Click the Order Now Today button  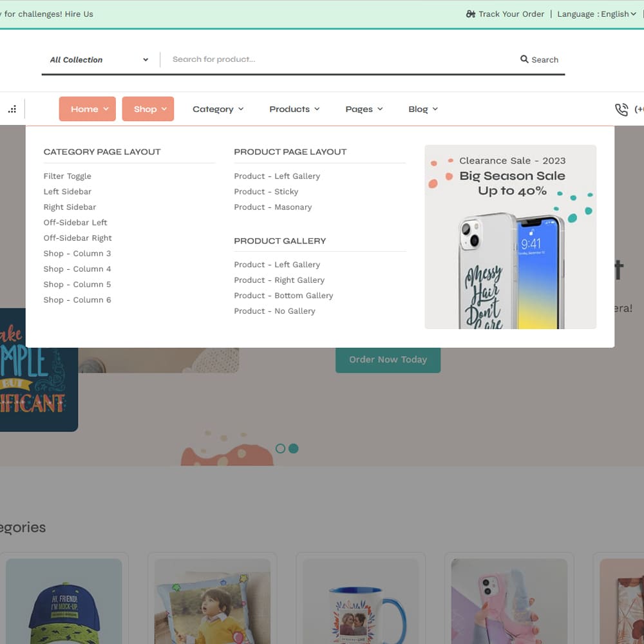(x=388, y=360)
